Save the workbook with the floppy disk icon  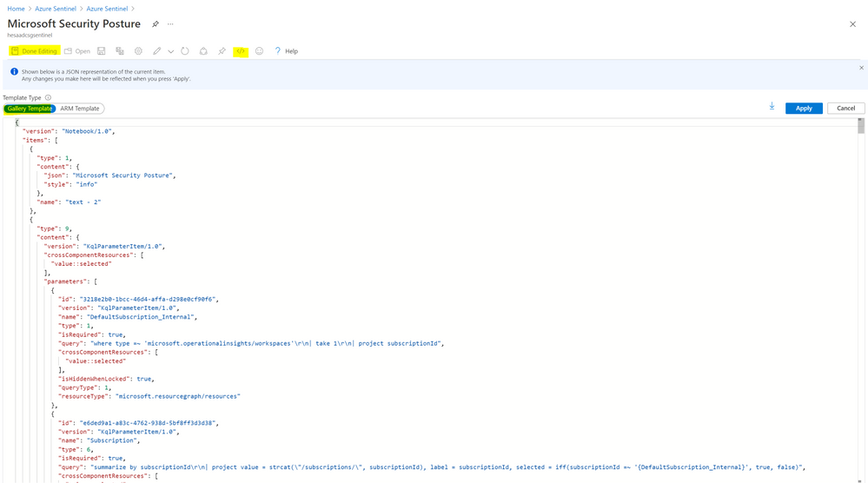(102, 51)
